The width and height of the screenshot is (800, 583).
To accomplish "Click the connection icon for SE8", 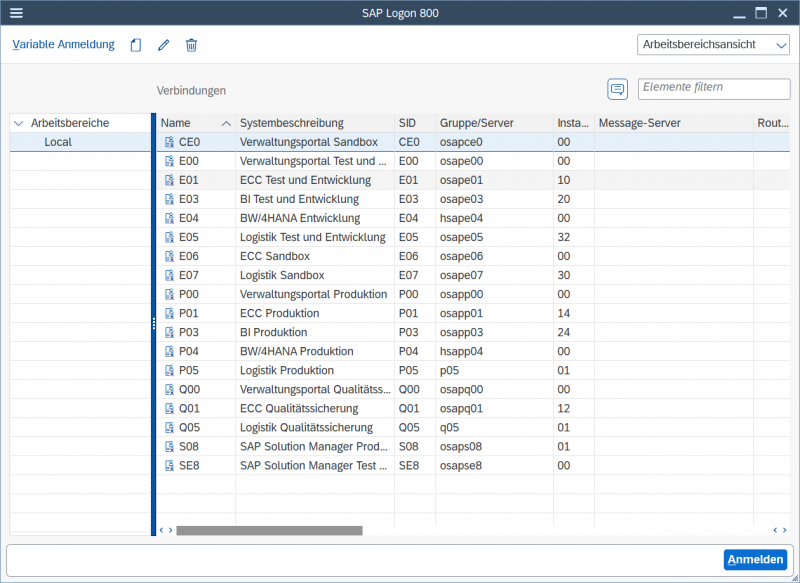I will tap(169, 466).
